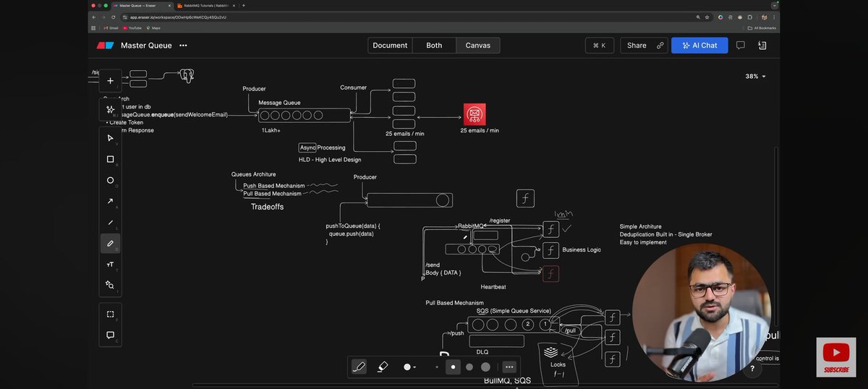Screen dimensions: 868x389
Task: Click the Message Queue label on canvas
Action: (279, 103)
